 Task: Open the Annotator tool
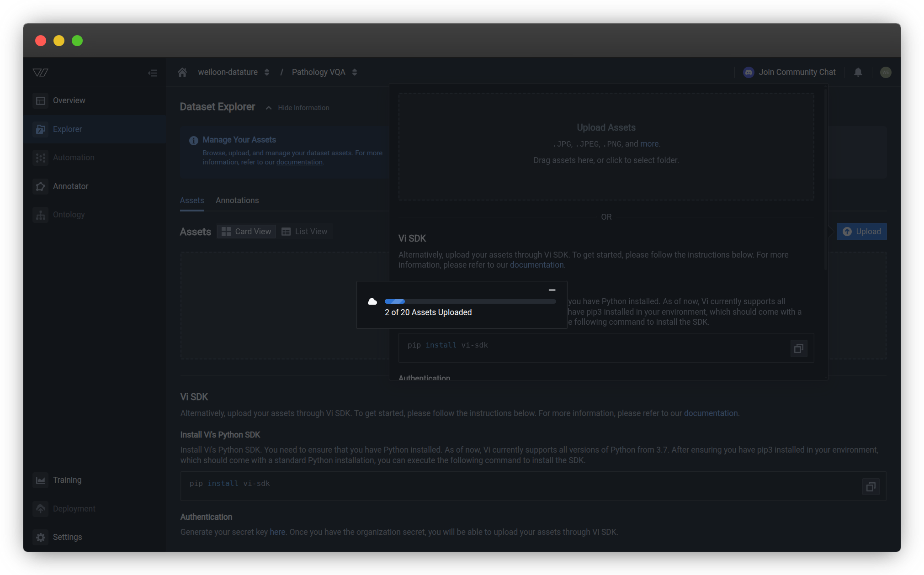71,186
